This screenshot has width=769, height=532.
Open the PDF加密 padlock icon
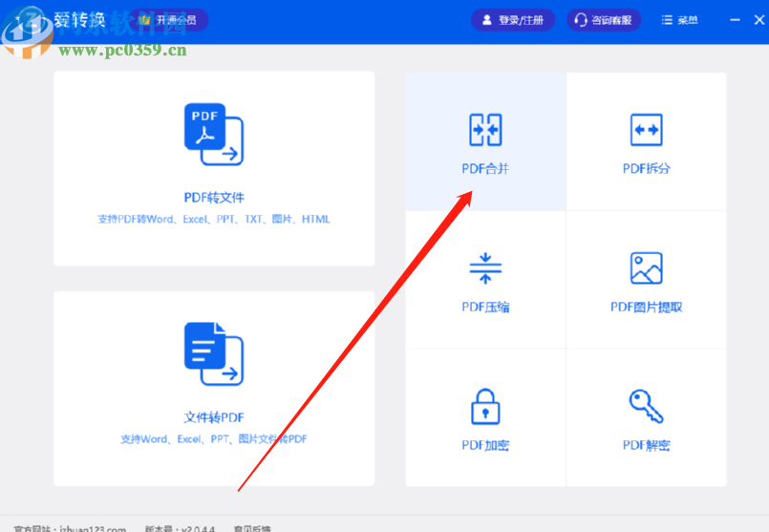pos(485,407)
